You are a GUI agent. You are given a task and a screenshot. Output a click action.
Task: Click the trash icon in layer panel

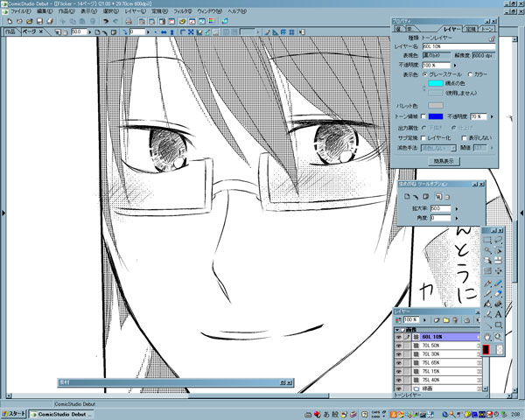(455, 320)
